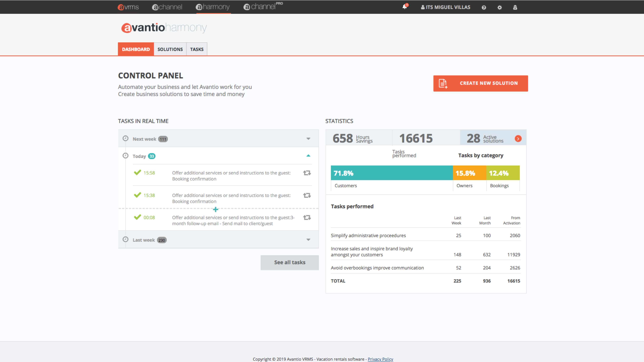Screen dimensions: 644x362
Task: Open the notifications bell icon
Action: tap(405, 7)
